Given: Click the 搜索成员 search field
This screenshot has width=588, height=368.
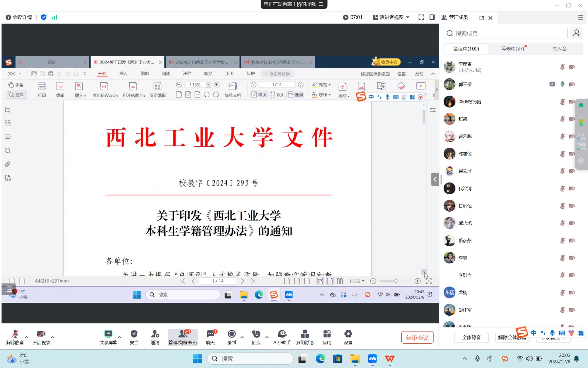Looking at the screenshot, I should 505,33.
